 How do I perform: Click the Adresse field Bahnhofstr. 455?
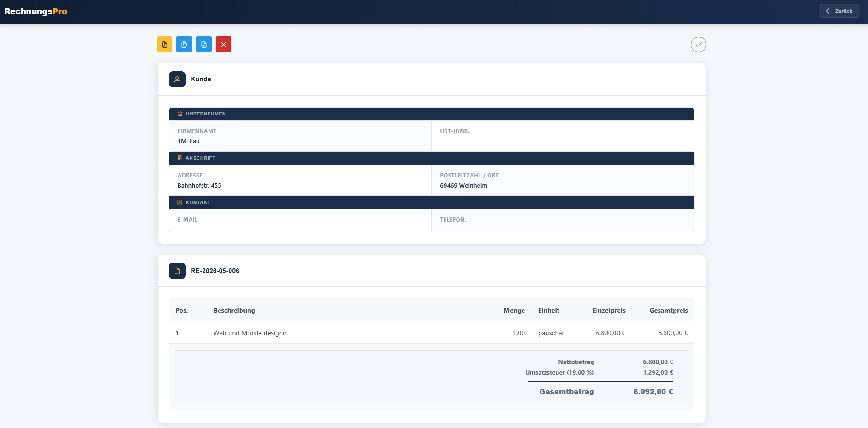click(x=300, y=180)
